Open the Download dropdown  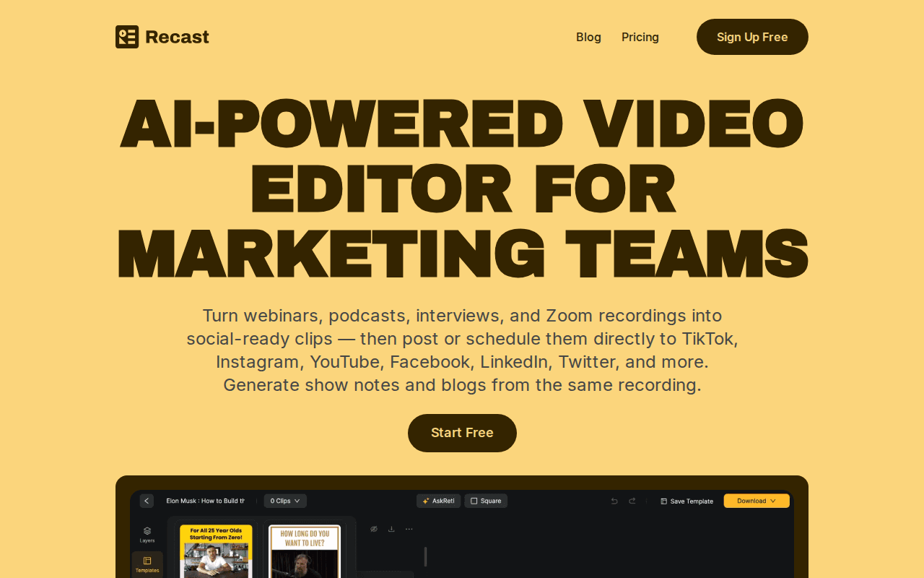pyautogui.click(x=757, y=501)
